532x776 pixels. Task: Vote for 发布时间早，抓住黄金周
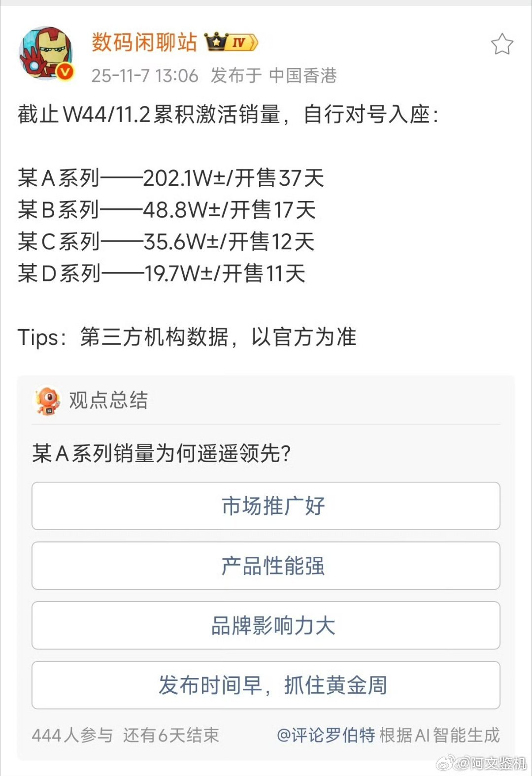[266, 685]
